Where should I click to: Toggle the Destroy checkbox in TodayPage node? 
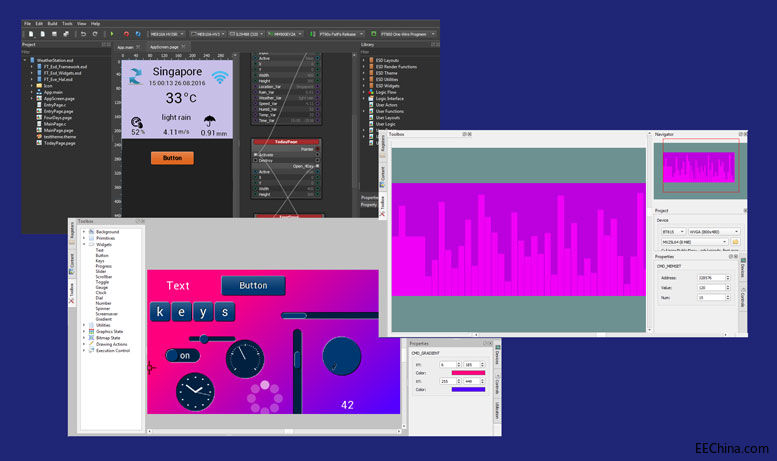tap(253, 161)
